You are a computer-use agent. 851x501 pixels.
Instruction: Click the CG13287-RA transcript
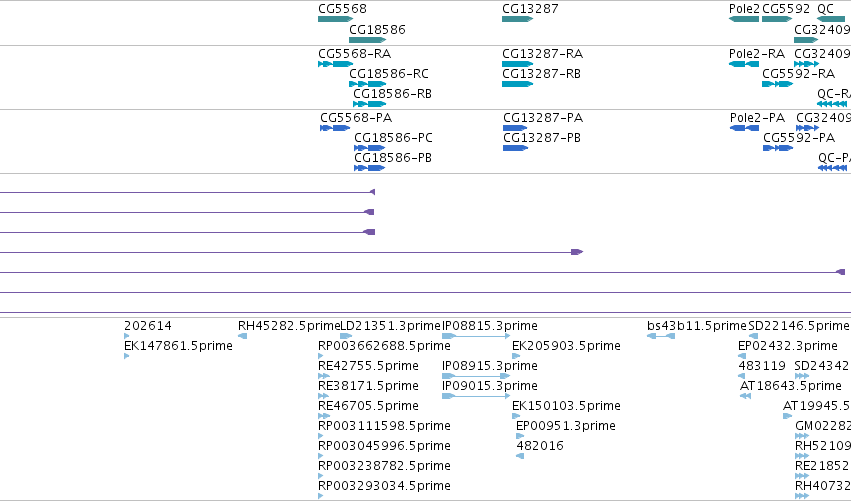518,64
